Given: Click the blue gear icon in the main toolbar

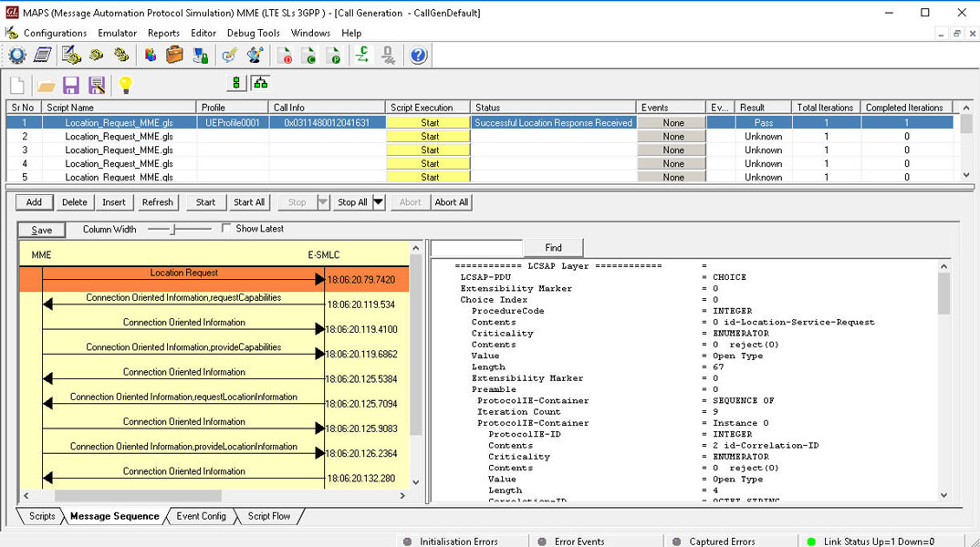Looking at the screenshot, I should 17,56.
